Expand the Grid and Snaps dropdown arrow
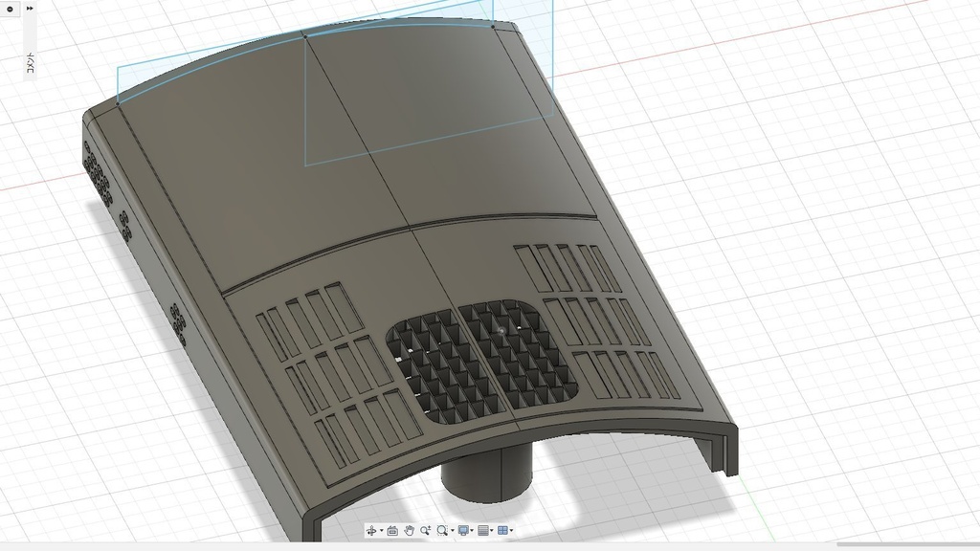The image size is (980, 551). pyautogui.click(x=492, y=531)
